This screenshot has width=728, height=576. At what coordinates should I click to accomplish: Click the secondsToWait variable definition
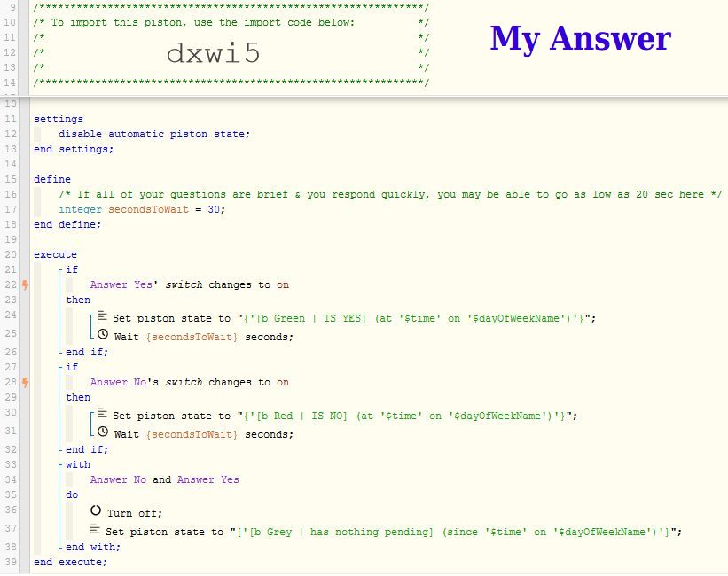click(142, 209)
